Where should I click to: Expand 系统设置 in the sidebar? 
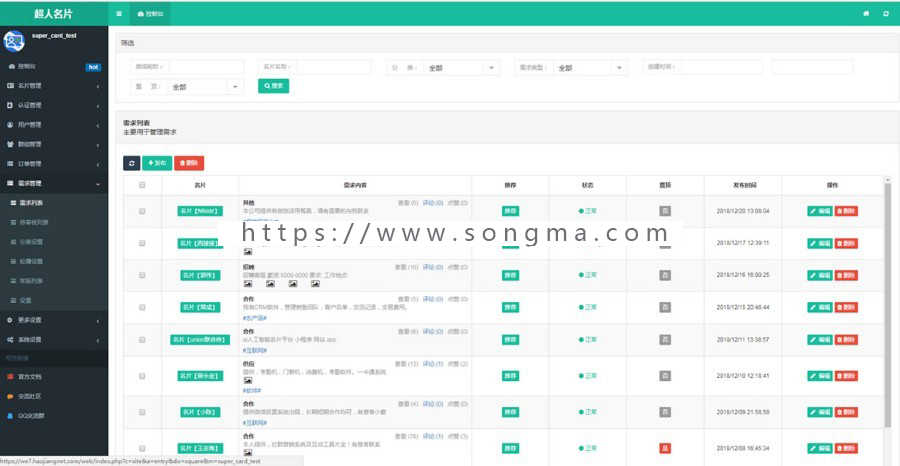[x=54, y=339]
